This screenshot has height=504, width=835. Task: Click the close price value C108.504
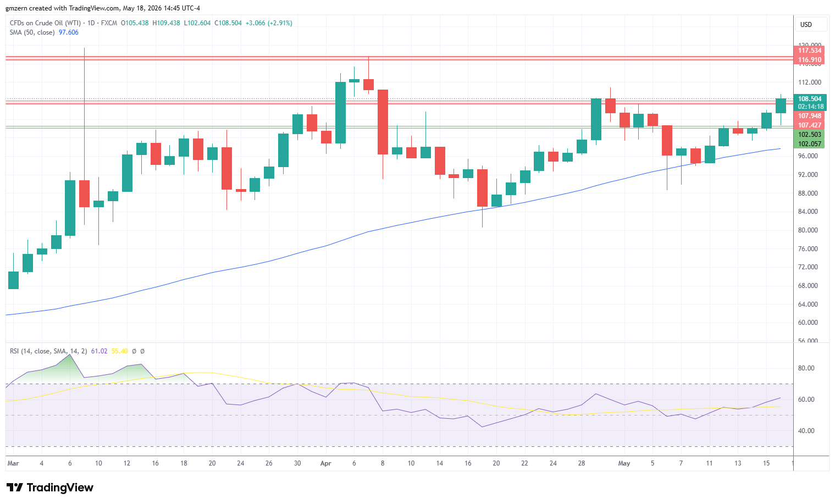click(228, 23)
